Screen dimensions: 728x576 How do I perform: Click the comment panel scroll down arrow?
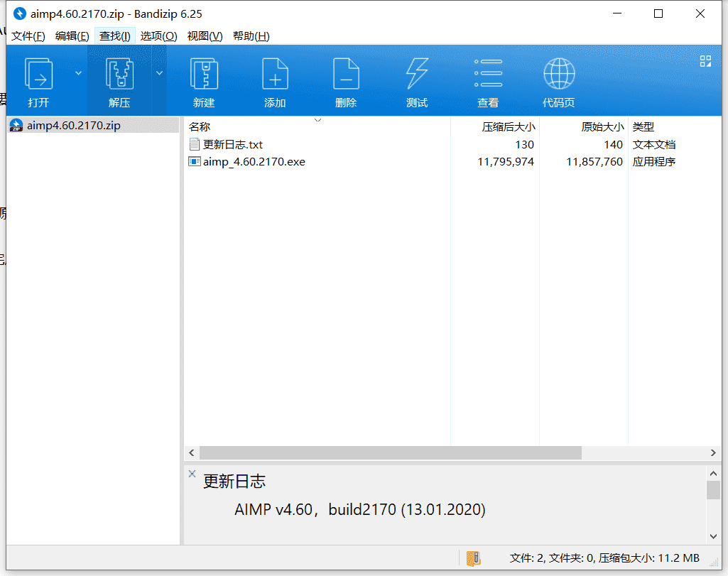(714, 536)
